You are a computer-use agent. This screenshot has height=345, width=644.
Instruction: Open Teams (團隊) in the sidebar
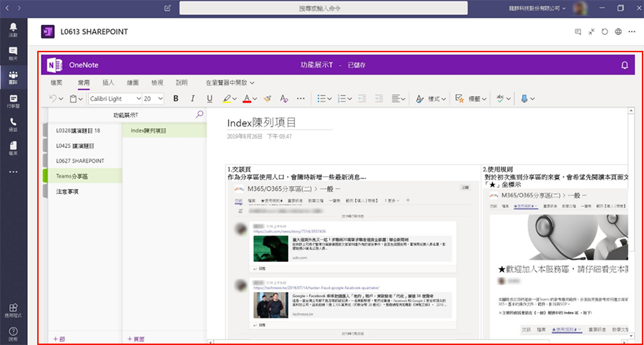click(x=13, y=78)
